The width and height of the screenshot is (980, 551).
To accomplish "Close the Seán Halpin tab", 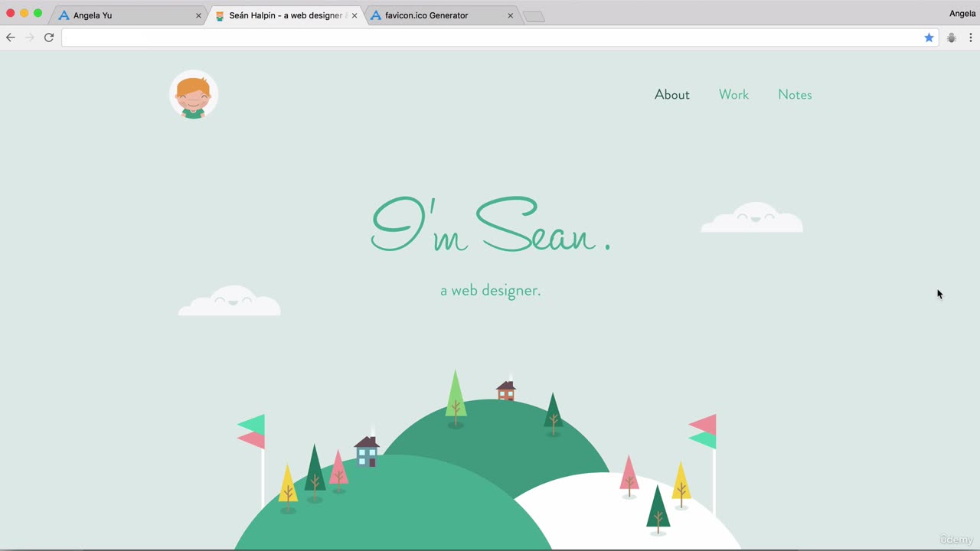I will (354, 15).
